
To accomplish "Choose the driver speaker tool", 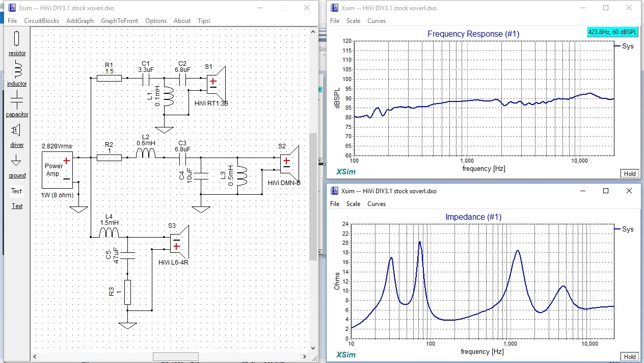I will point(17,134).
